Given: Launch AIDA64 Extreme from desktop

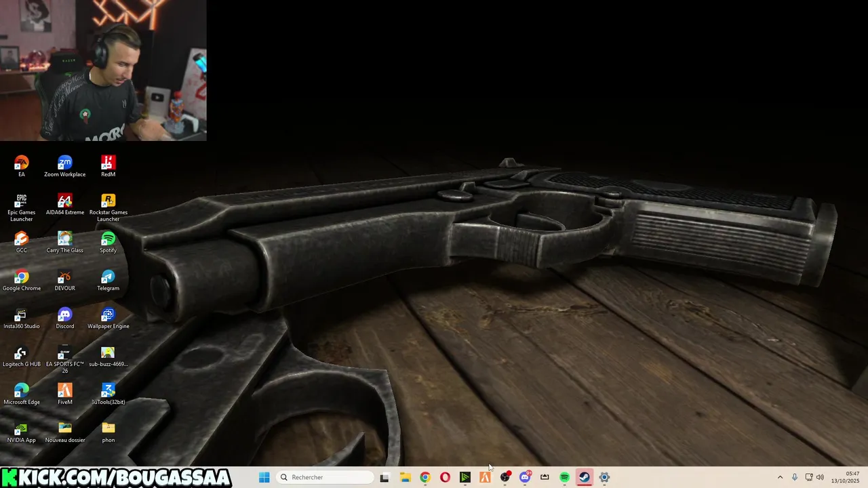Looking at the screenshot, I should [65, 204].
